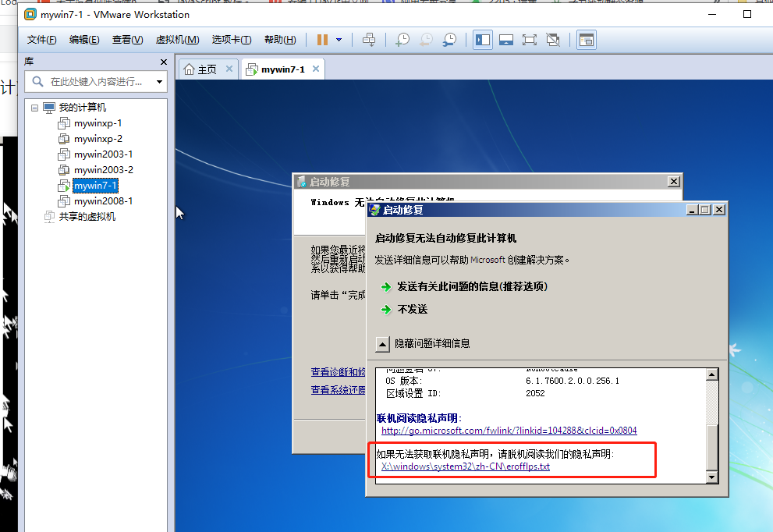
Task: Collapse details with 隐藏问题详细信息 arrow button
Action: [382, 344]
